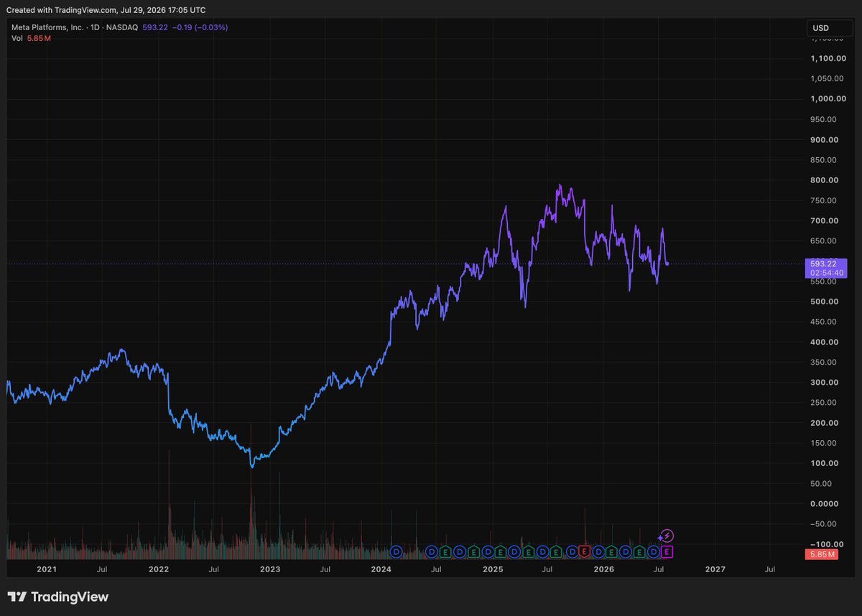The width and height of the screenshot is (862, 616).
Task: Click the 2023 label on time axis
Action: (270, 569)
